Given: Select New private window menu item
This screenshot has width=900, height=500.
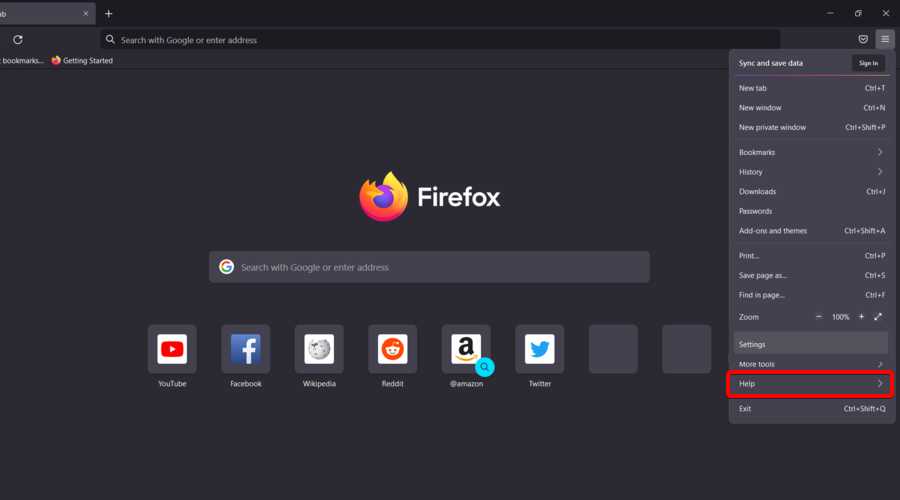Looking at the screenshot, I should click(x=811, y=127).
